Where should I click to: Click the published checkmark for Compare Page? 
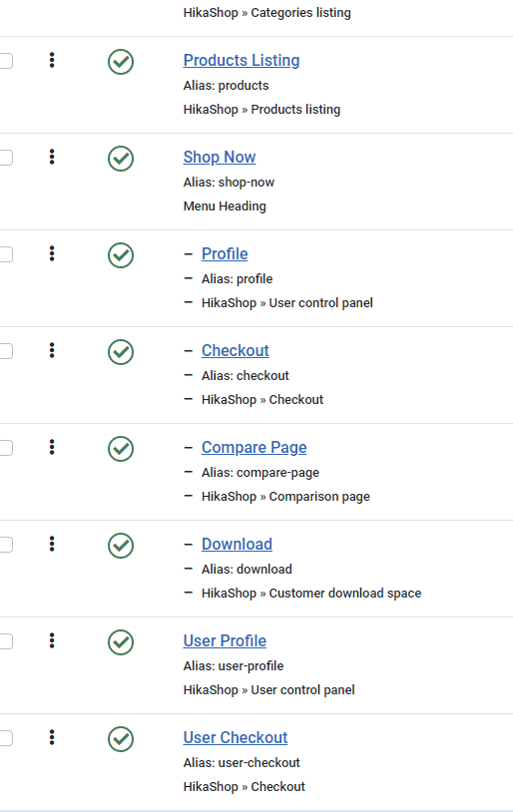point(121,449)
